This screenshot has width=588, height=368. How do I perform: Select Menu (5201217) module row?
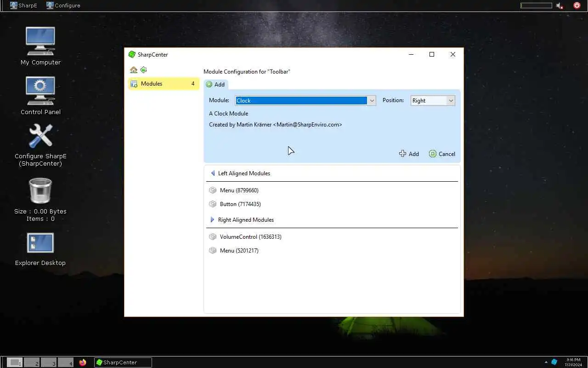[x=332, y=251]
